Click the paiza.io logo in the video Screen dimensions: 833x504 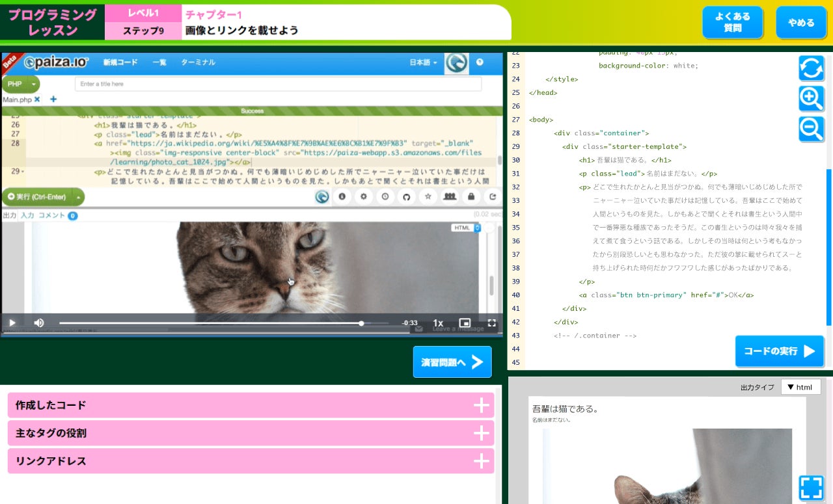pyautogui.click(x=55, y=62)
